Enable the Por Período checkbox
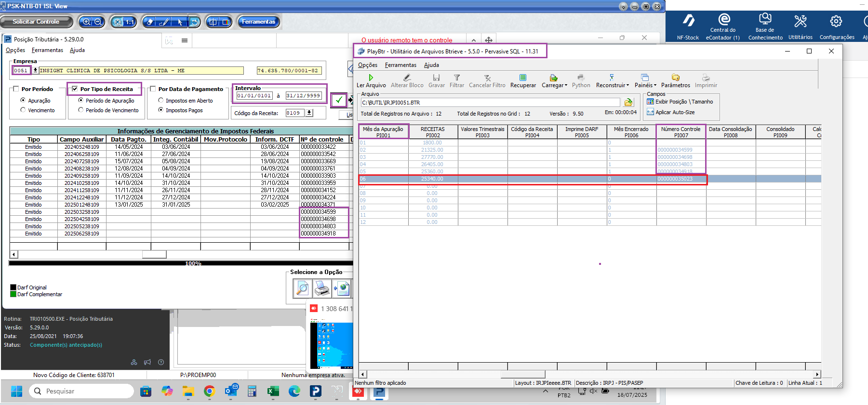 coord(16,89)
